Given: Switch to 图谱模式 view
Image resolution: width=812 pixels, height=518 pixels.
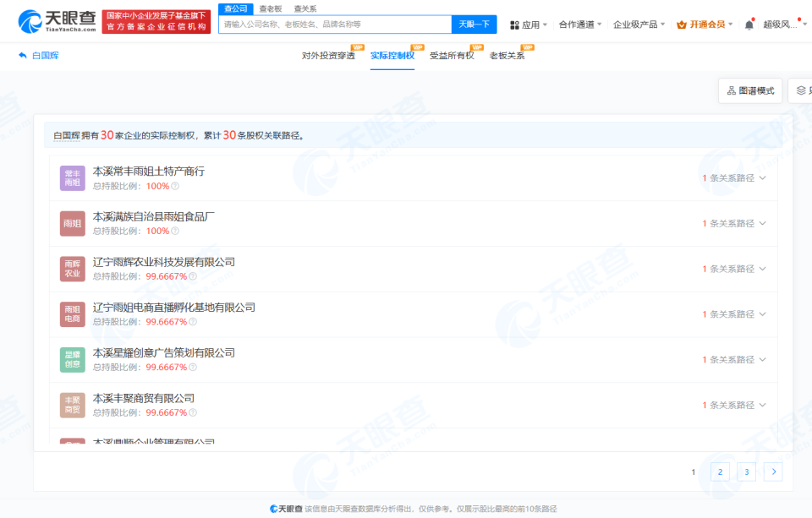Looking at the screenshot, I should (750, 90).
